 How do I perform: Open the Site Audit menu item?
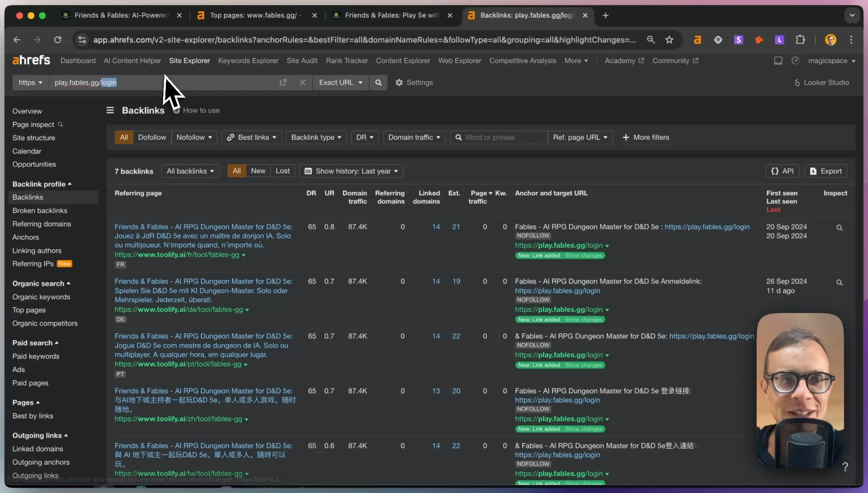tap(302, 61)
